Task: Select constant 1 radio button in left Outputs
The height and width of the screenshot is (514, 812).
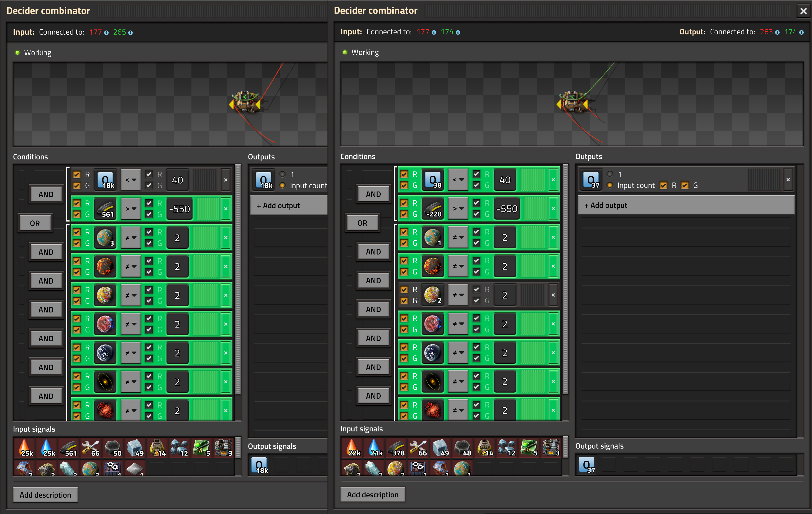Action: click(283, 174)
